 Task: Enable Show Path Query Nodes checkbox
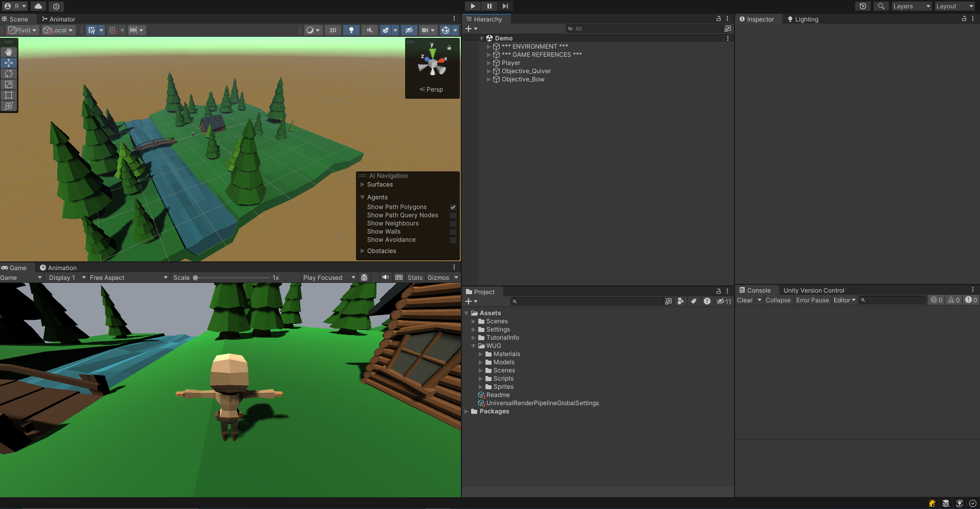453,215
